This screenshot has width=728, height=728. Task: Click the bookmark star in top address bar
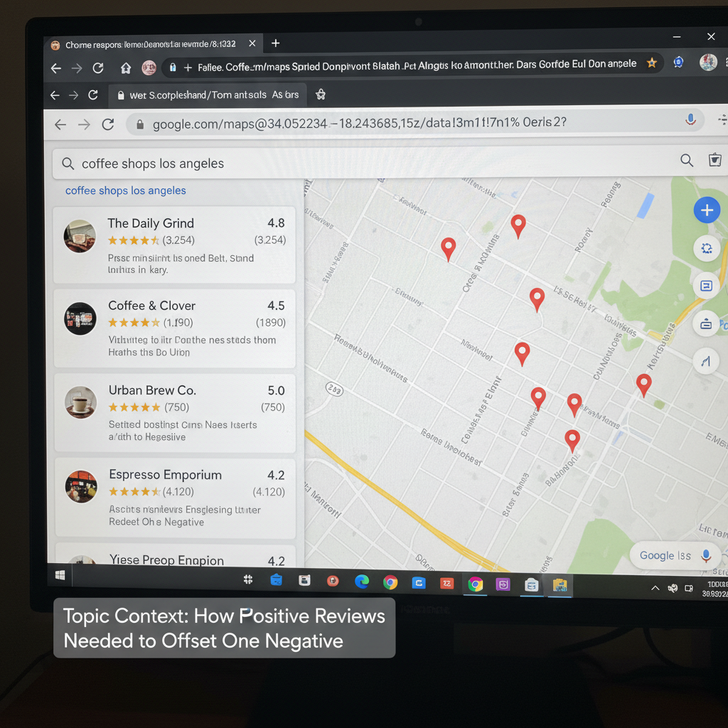click(x=652, y=63)
